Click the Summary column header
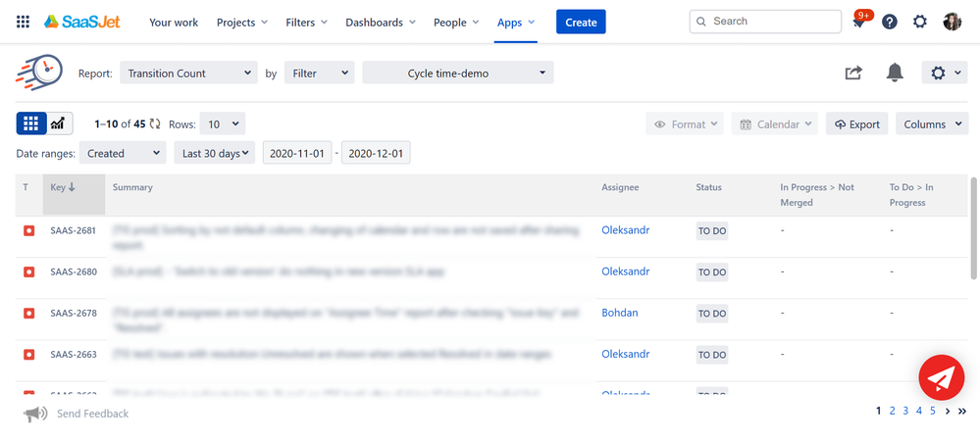This screenshot has height=442, width=980. [132, 187]
